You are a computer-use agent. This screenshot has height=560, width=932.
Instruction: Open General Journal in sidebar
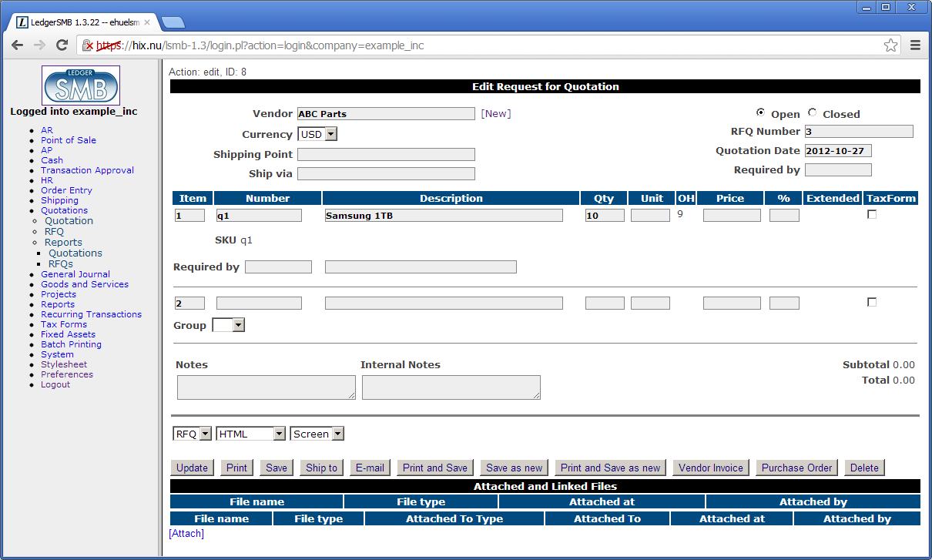point(75,274)
